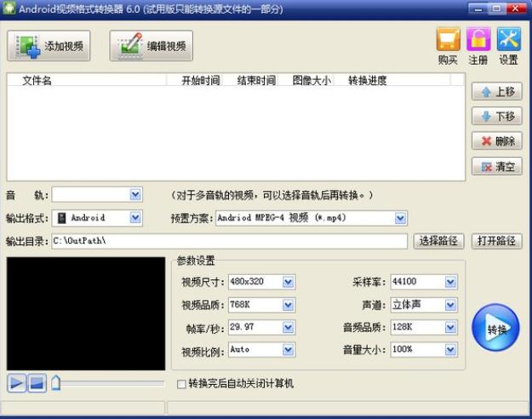Move item up with 上移 button

pos(497,92)
